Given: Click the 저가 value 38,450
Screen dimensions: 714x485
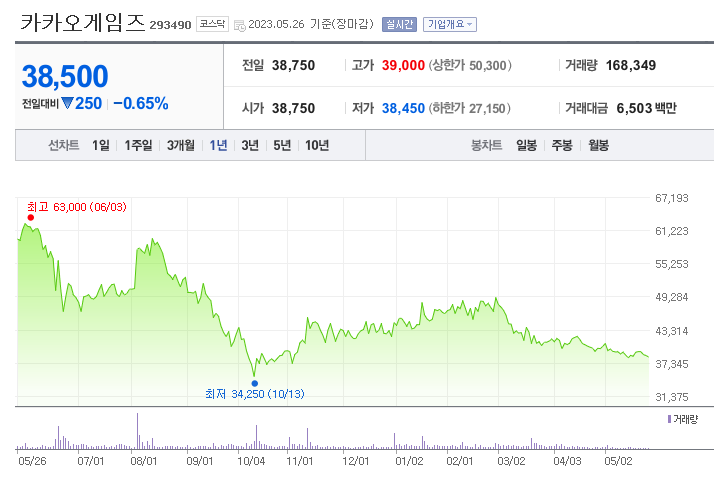Looking at the screenshot, I should point(403,108).
